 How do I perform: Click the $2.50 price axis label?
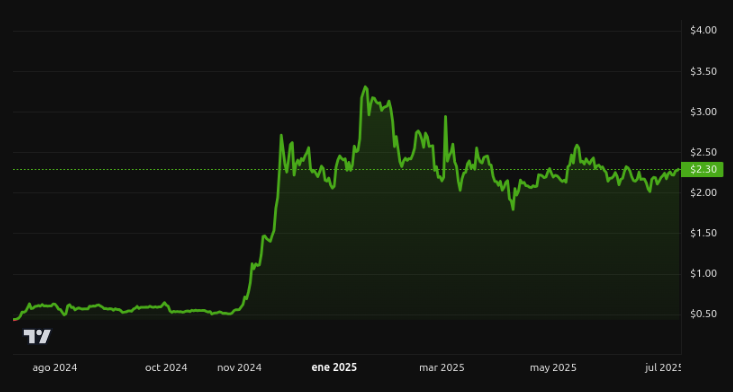coord(704,152)
